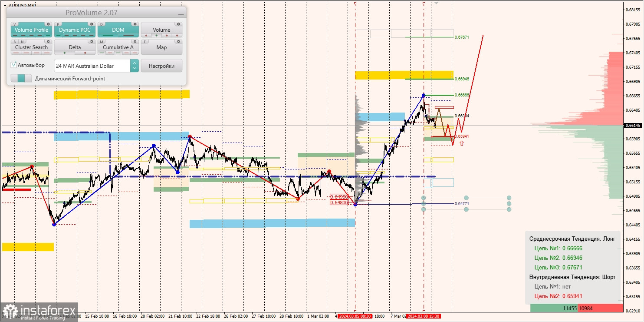Enable the Map button
The image size is (644, 322).
[161, 47]
